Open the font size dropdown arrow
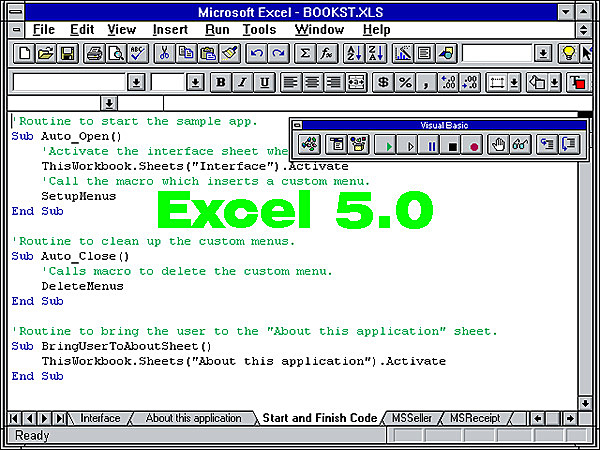600x450 pixels. (195, 82)
